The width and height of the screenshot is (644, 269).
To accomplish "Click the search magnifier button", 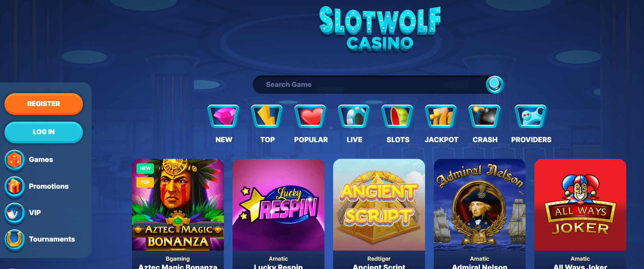I will [x=494, y=84].
